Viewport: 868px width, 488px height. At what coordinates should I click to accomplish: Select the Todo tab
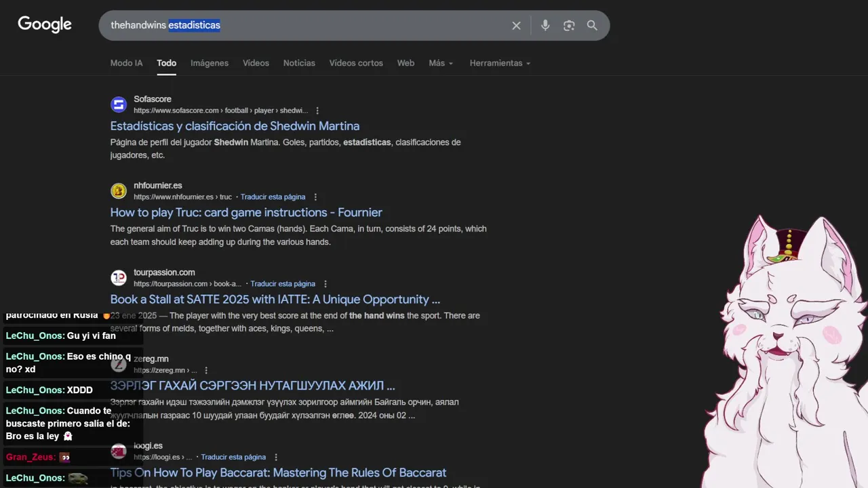click(167, 63)
